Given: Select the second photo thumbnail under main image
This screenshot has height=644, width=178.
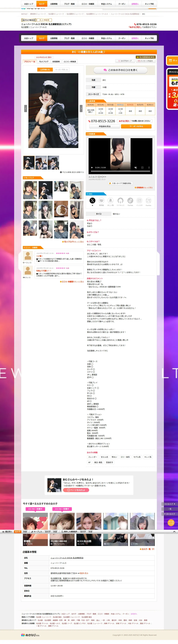Looking at the screenshot, I should tap(41, 163).
